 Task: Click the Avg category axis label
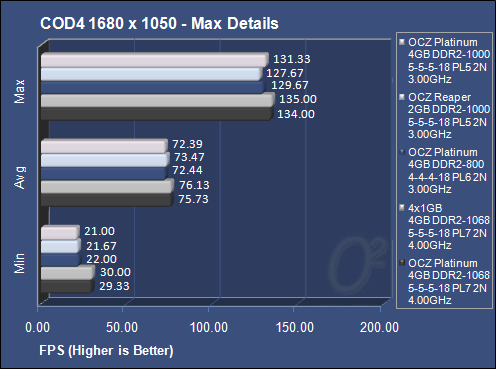[x=20, y=178]
